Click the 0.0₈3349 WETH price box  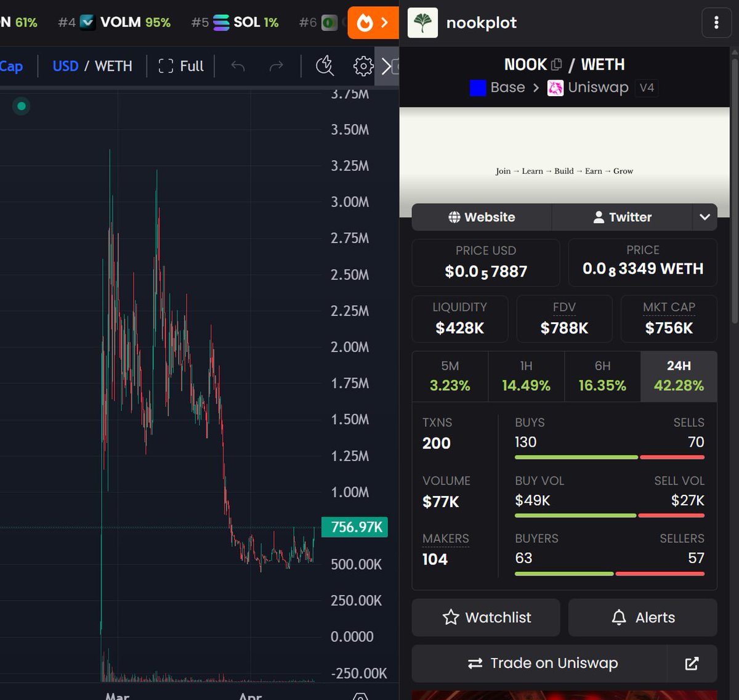pos(643,262)
